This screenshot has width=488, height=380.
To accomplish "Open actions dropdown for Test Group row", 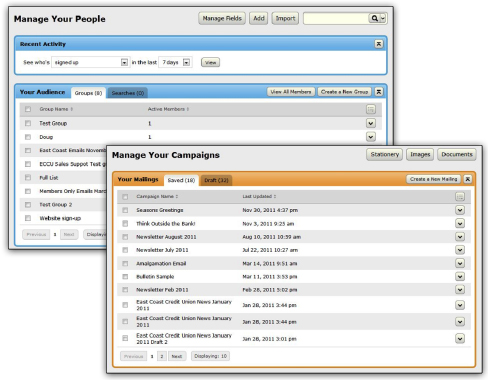I will 371,123.
